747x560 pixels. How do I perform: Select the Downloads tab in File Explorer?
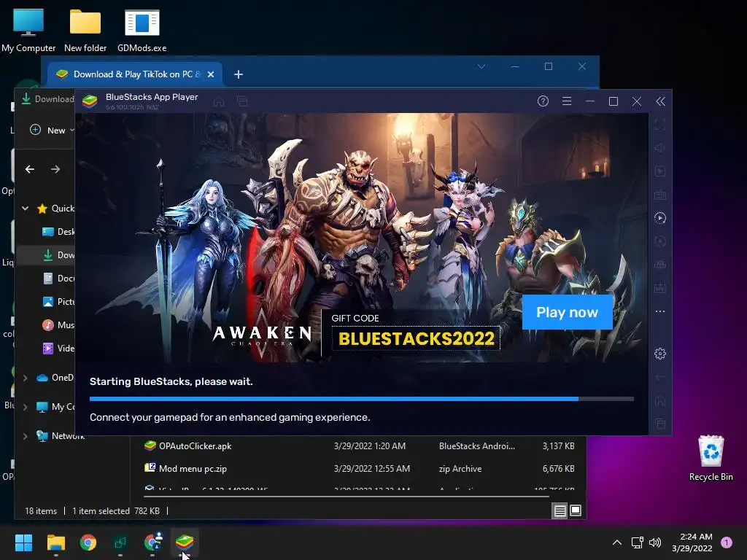click(47, 99)
